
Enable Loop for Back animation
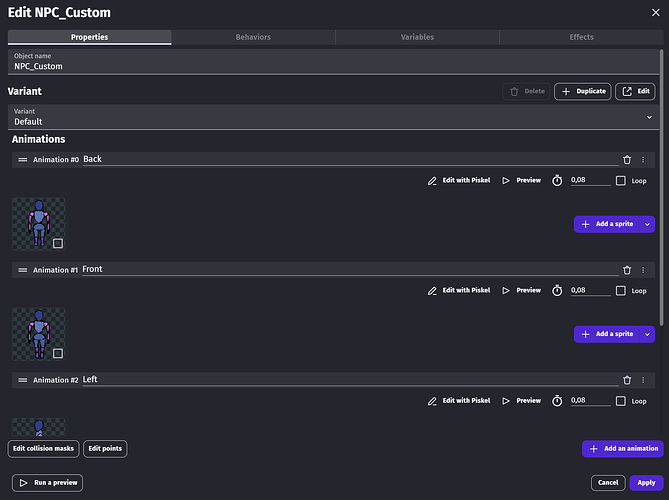tap(621, 181)
